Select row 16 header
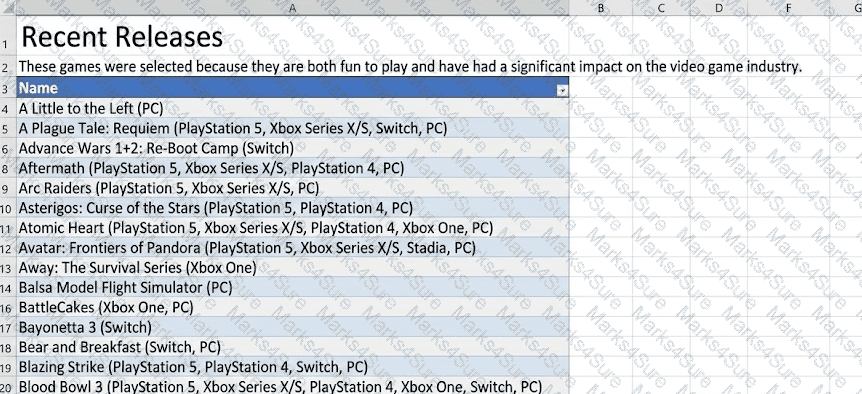Viewport: 862px width, 394px height. point(8,307)
